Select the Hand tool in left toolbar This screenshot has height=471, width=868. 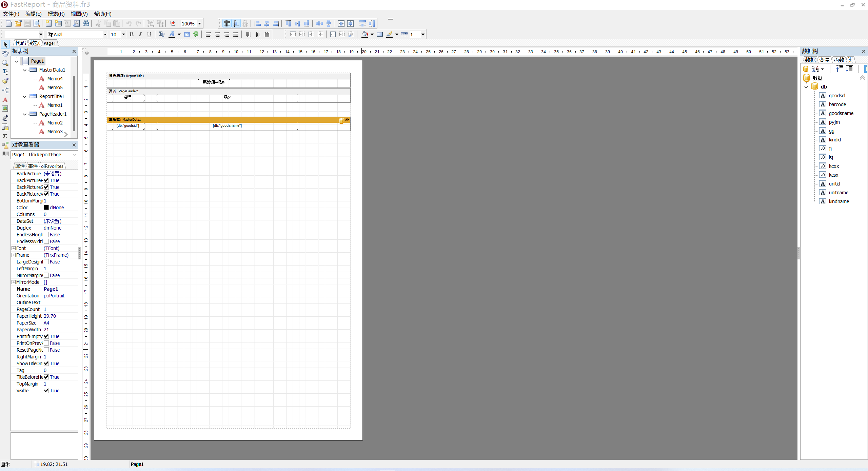click(x=5, y=54)
